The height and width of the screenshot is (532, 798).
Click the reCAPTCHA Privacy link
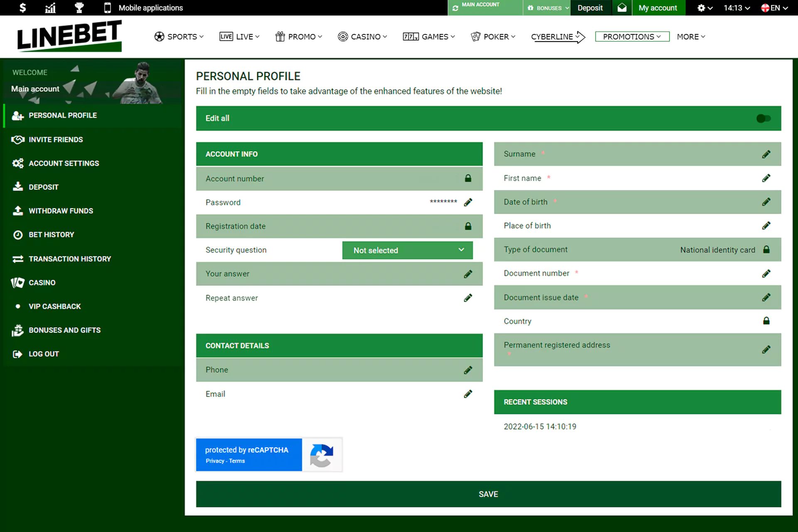(214, 461)
